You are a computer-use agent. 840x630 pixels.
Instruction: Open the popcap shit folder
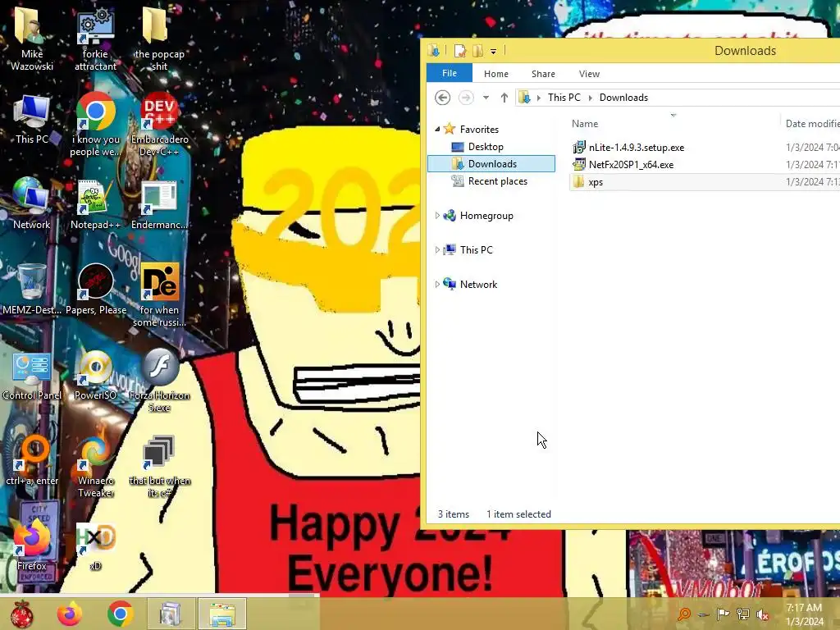pos(159,38)
